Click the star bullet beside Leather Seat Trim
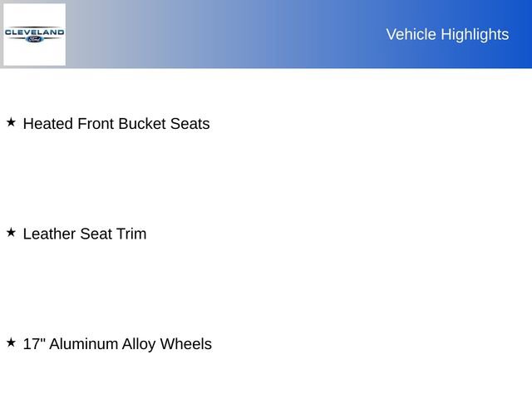 pyautogui.click(x=11, y=233)
